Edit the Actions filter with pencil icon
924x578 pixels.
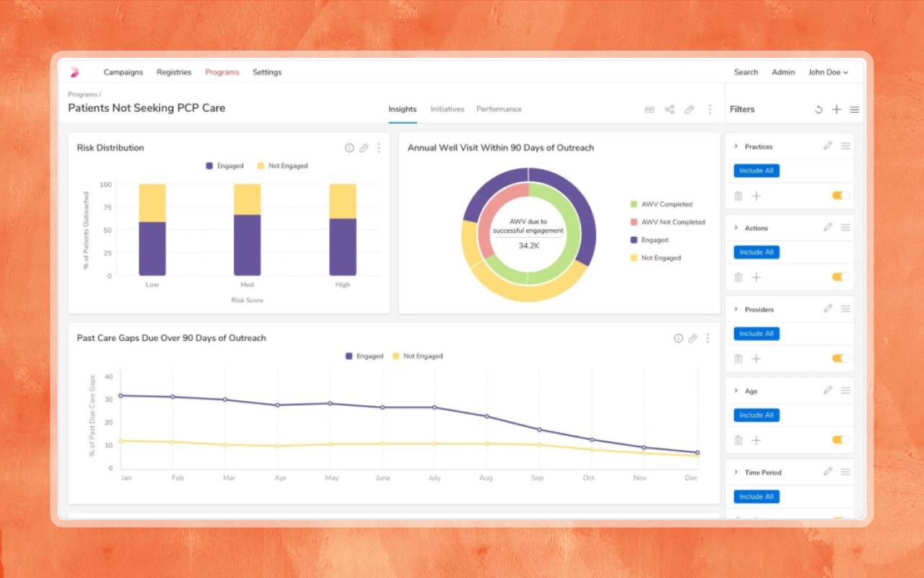(828, 228)
